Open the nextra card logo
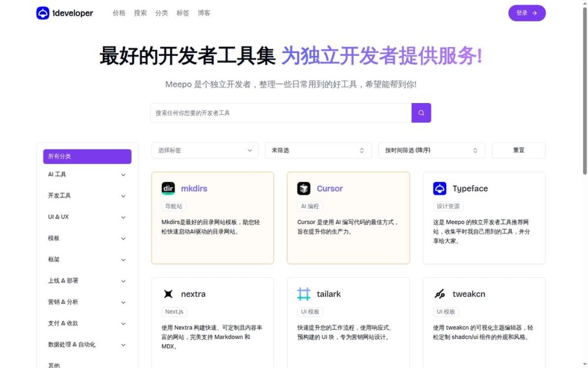The height and width of the screenshot is (368, 588). pos(168,294)
